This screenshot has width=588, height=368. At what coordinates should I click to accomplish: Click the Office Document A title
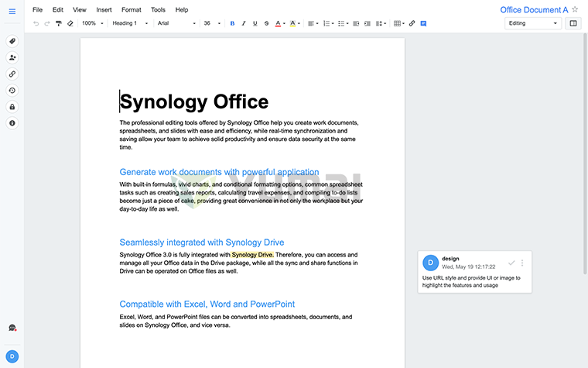(x=534, y=10)
